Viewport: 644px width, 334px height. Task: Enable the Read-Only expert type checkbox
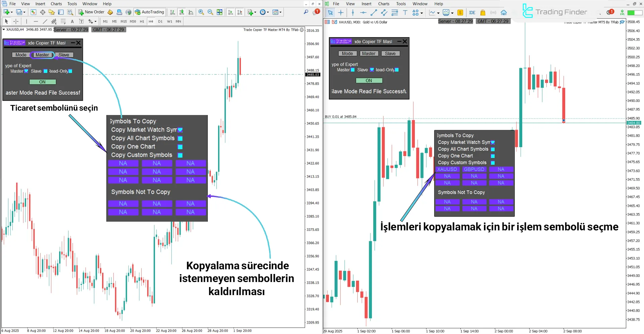click(70, 71)
